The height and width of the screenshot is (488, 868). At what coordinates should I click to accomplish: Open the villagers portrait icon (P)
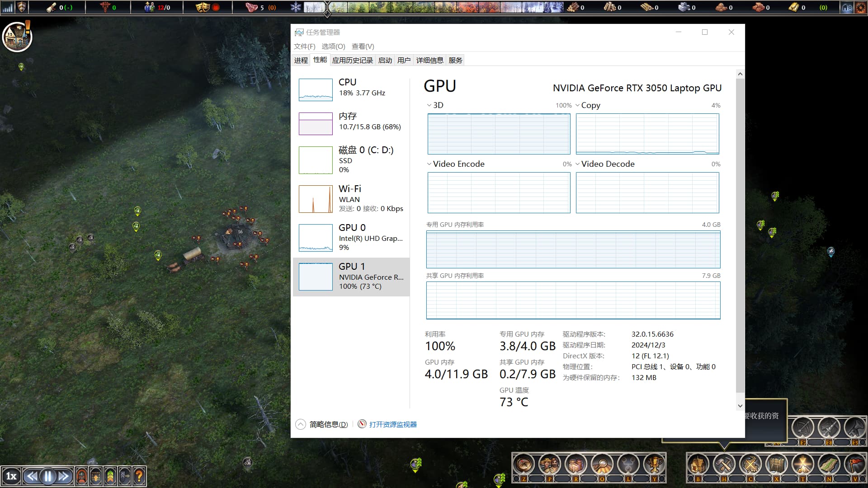550,464
